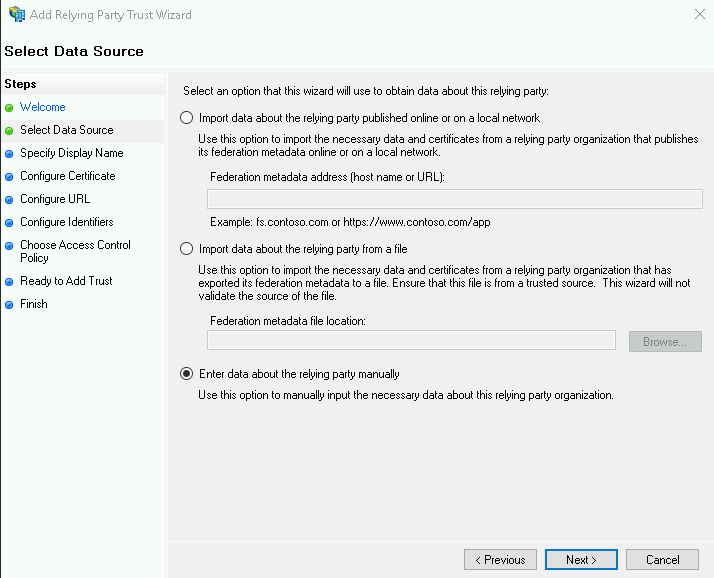Click the green bullet beside Welcome step
This screenshot has width=714, height=578.
[x=10, y=108]
